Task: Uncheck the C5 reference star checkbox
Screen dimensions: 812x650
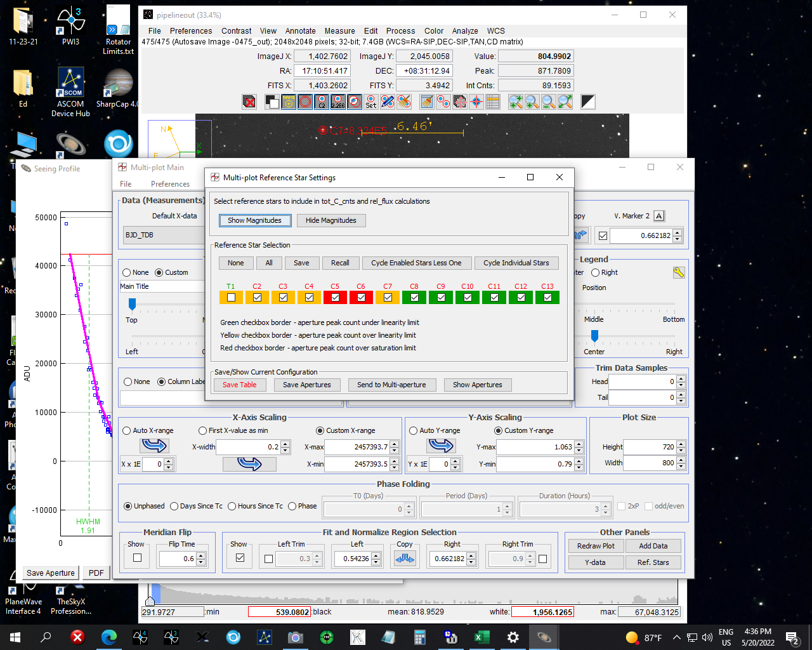Action: pyautogui.click(x=335, y=297)
